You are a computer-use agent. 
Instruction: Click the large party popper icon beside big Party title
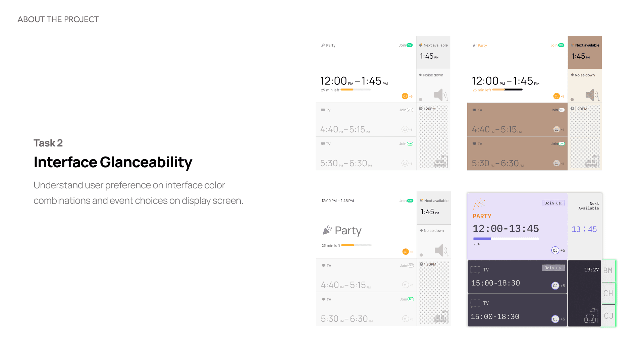327,230
